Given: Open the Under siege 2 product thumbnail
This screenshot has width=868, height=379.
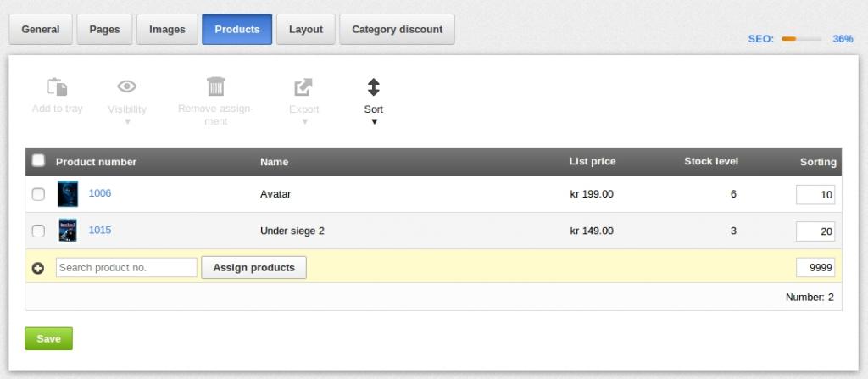Looking at the screenshot, I should pos(68,230).
